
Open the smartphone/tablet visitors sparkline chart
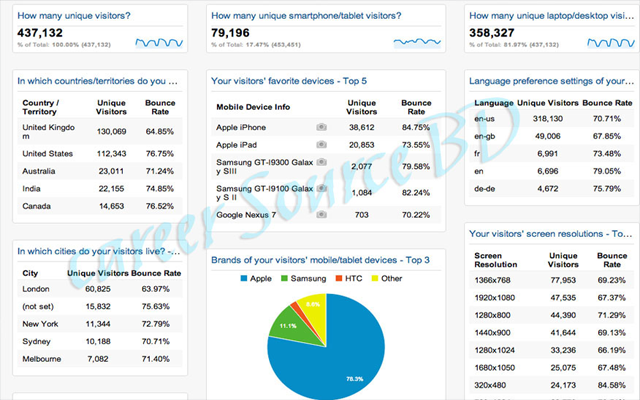[417, 42]
